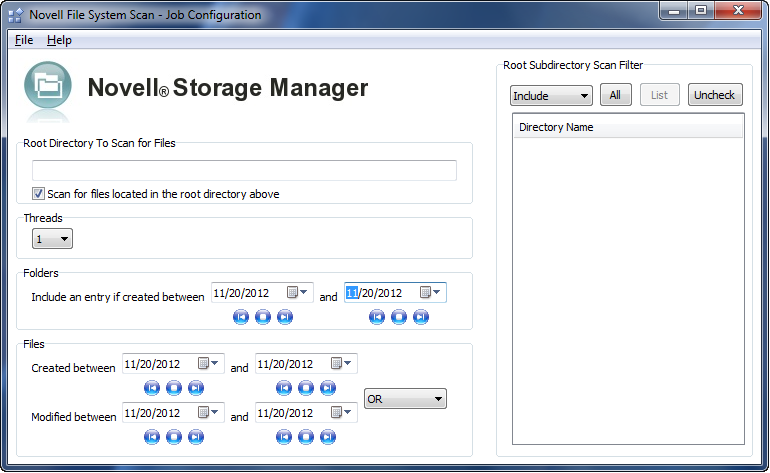Click the reset circle button under Folders end date

[399, 317]
